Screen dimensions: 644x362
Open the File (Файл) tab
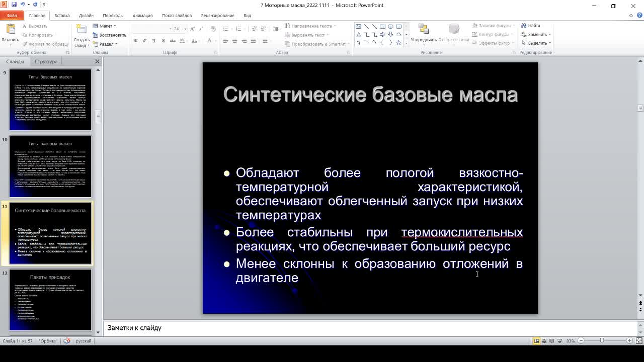point(12,16)
